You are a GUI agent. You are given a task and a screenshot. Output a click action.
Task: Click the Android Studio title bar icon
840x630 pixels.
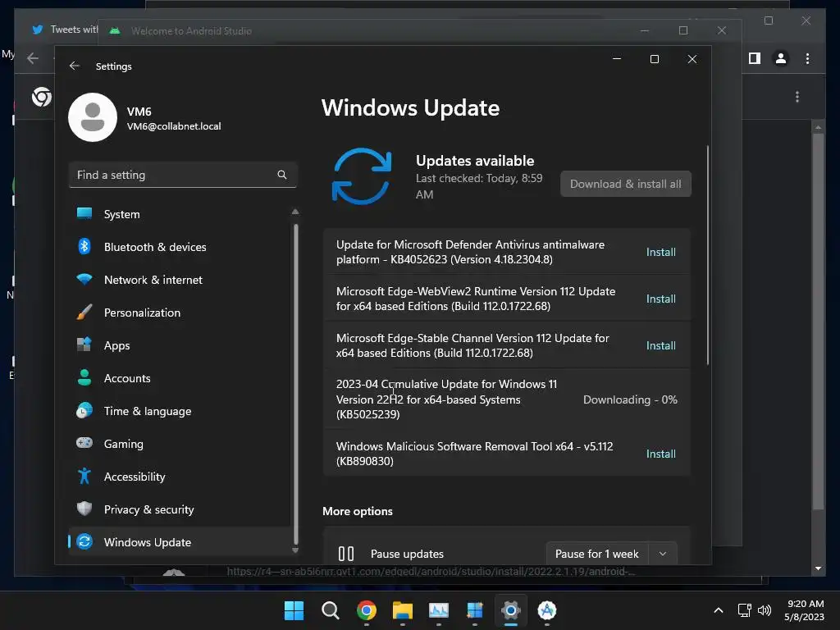tap(115, 30)
